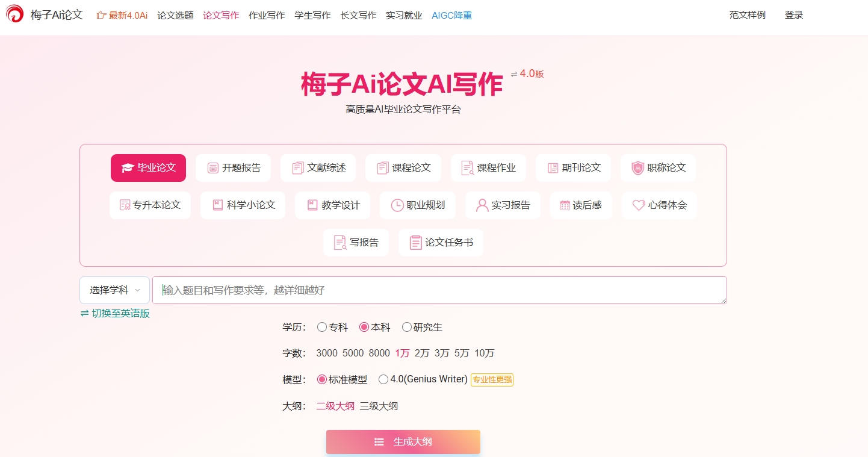Click the 文献综述 icon
Viewport: 868px width, 457px height.
298,168
